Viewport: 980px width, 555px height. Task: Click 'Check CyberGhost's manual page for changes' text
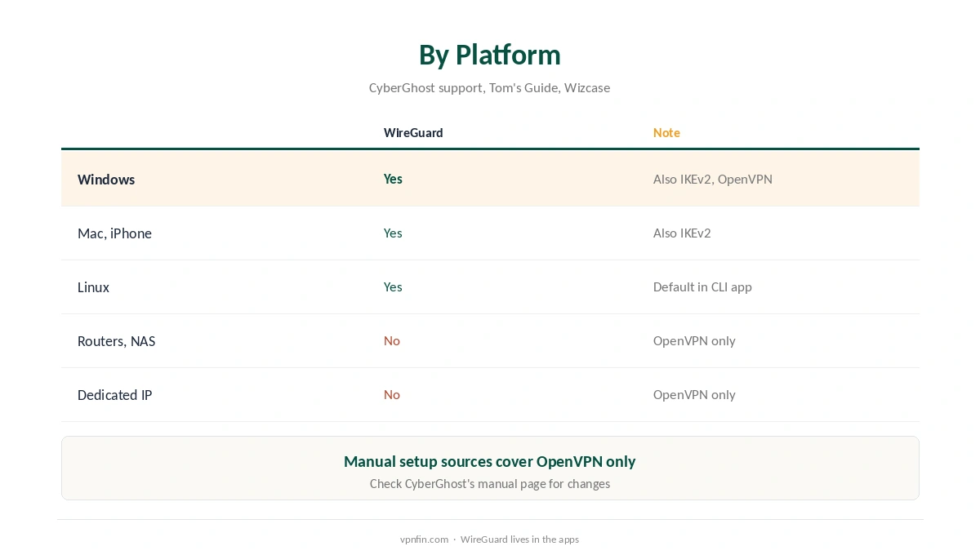489,484
